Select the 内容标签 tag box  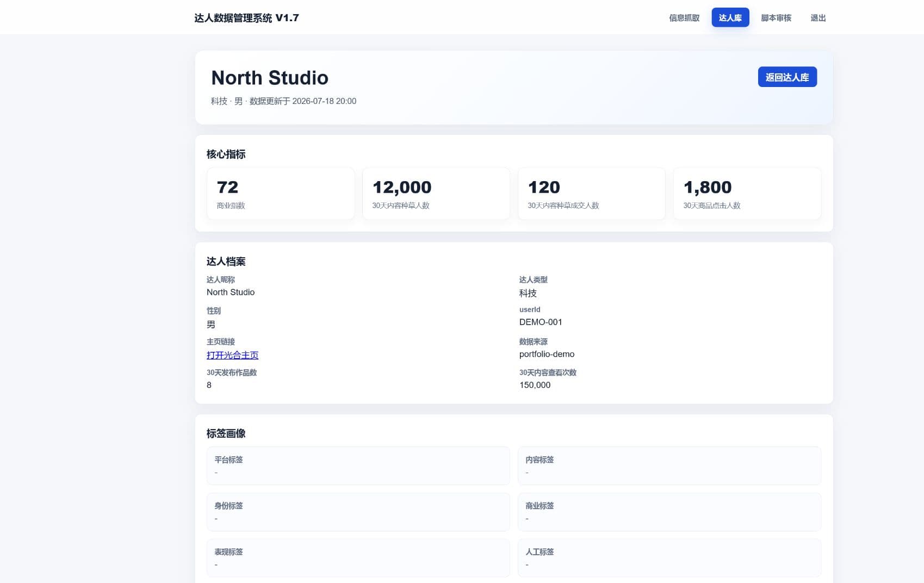(x=669, y=466)
